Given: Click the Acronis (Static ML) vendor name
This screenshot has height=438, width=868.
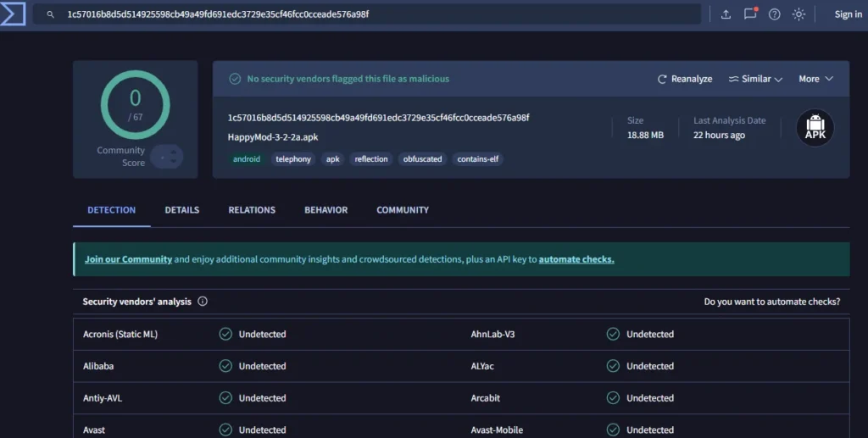Looking at the screenshot, I should 120,334.
